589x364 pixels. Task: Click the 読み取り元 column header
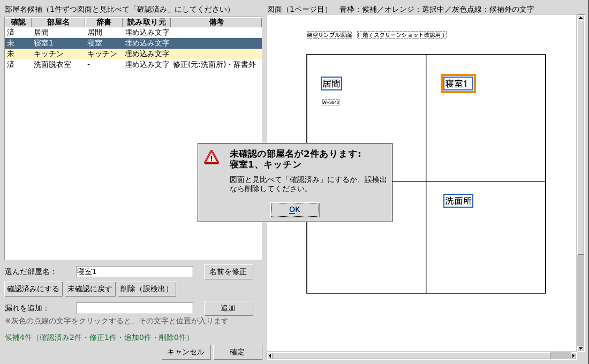147,22
